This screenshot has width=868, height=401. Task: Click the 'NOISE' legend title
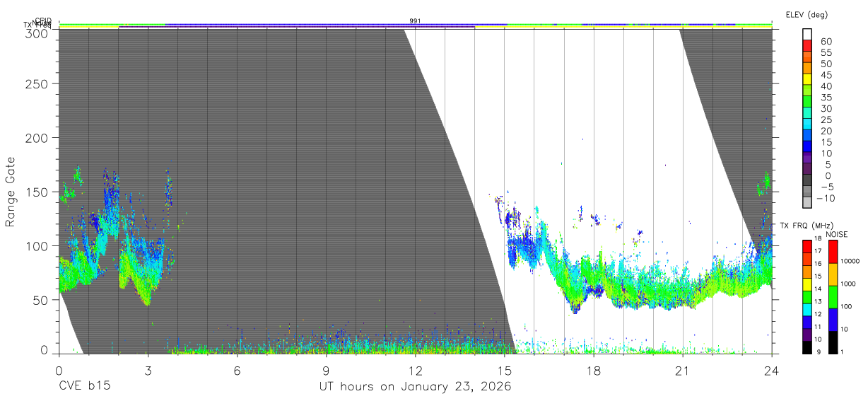pos(836,234)
